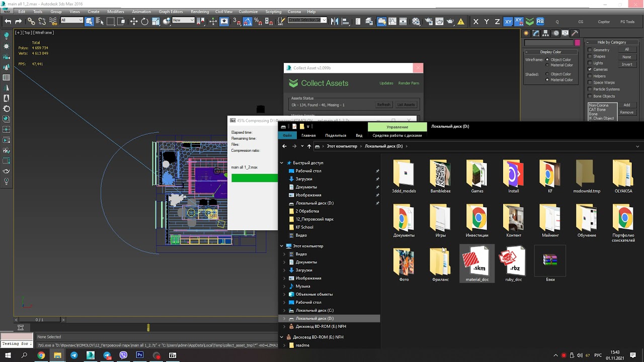Open Google Chrome from the taskbar
Screen dimensions: 644x362
(41, 355)
